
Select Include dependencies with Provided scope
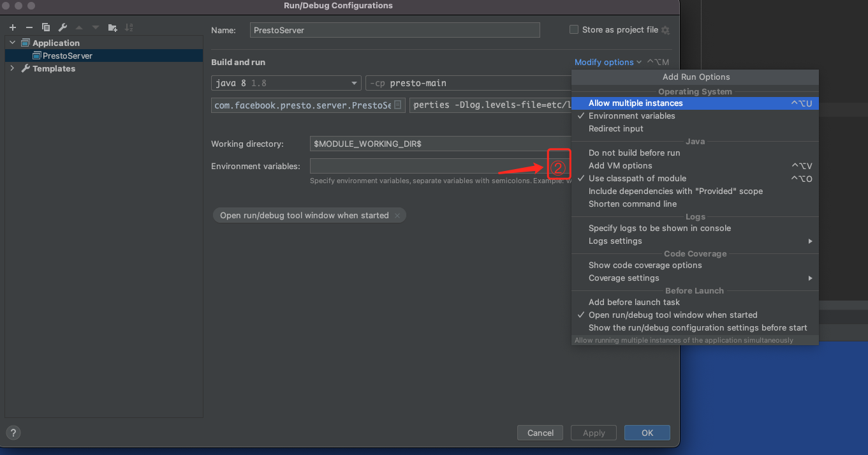695,191
